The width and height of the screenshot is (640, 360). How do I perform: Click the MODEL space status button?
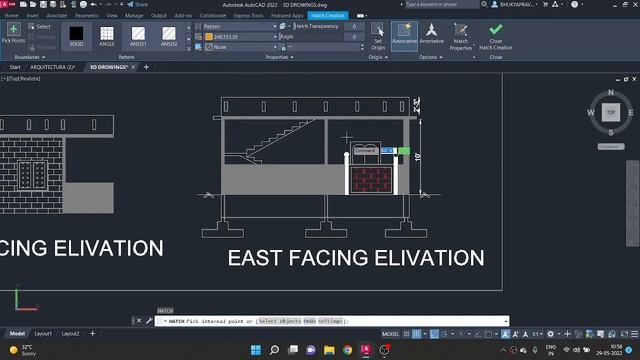tap(390, 334)
